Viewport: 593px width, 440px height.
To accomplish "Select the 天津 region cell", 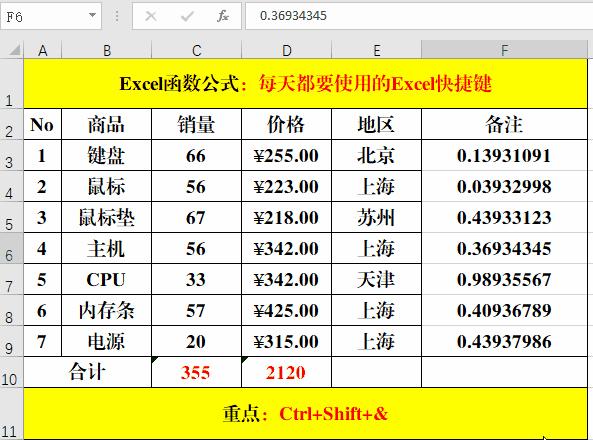I will [376, 279].
